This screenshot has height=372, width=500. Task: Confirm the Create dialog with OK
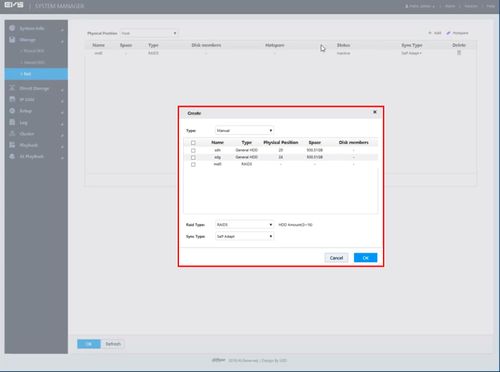click(366, 258)
